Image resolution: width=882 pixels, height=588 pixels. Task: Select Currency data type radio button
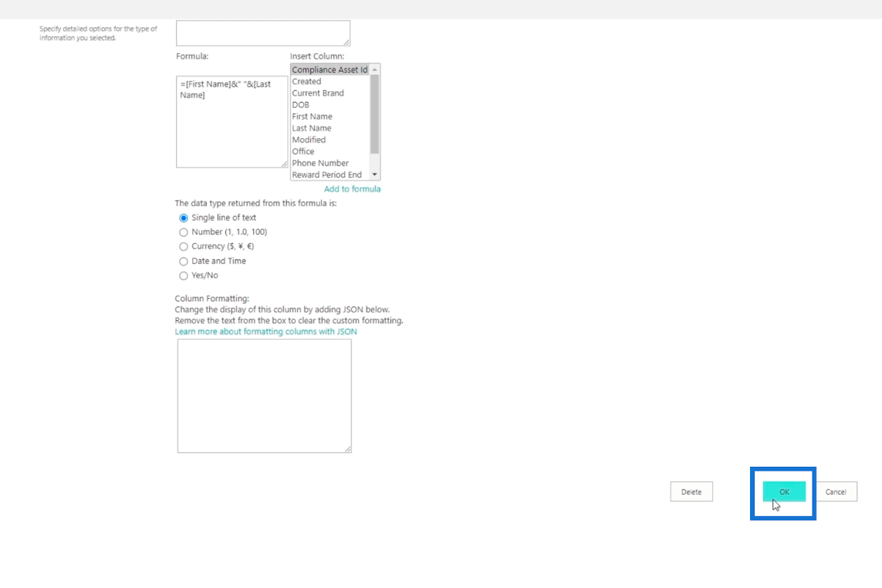click(184, 246)
